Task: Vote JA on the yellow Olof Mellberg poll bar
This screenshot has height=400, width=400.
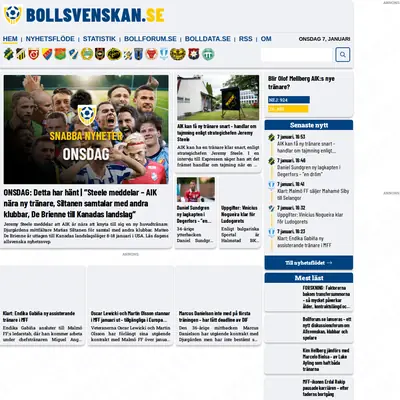Action: point(288,109)
